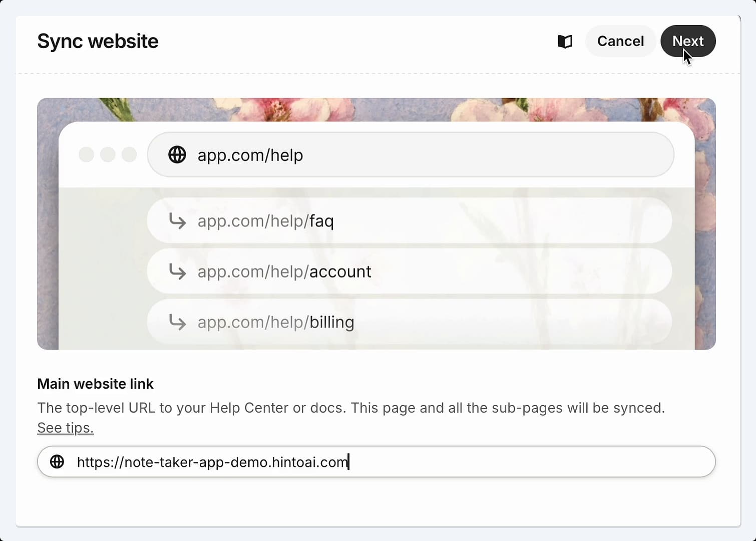Click the middle browser window dot
The height and width of the screenshot is (541, 756).
click(x=108, y=155)
